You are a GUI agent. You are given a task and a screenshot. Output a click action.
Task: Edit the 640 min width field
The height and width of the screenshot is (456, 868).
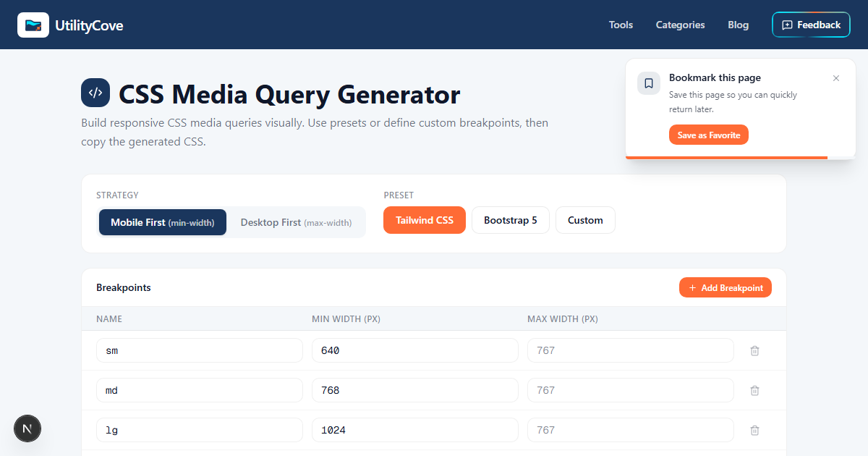(x=415, y=350)
